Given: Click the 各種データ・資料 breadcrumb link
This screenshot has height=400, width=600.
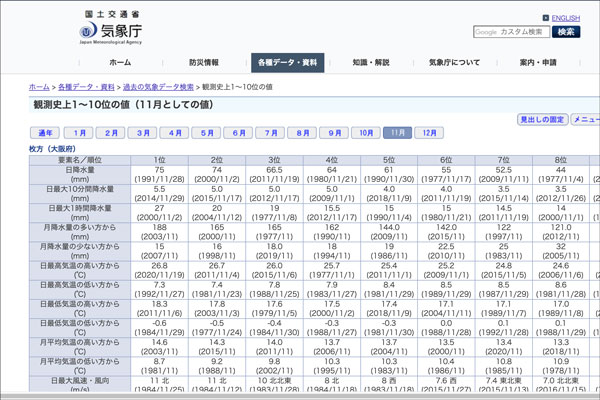Looking at the screenshot, I should click(85, 88).
